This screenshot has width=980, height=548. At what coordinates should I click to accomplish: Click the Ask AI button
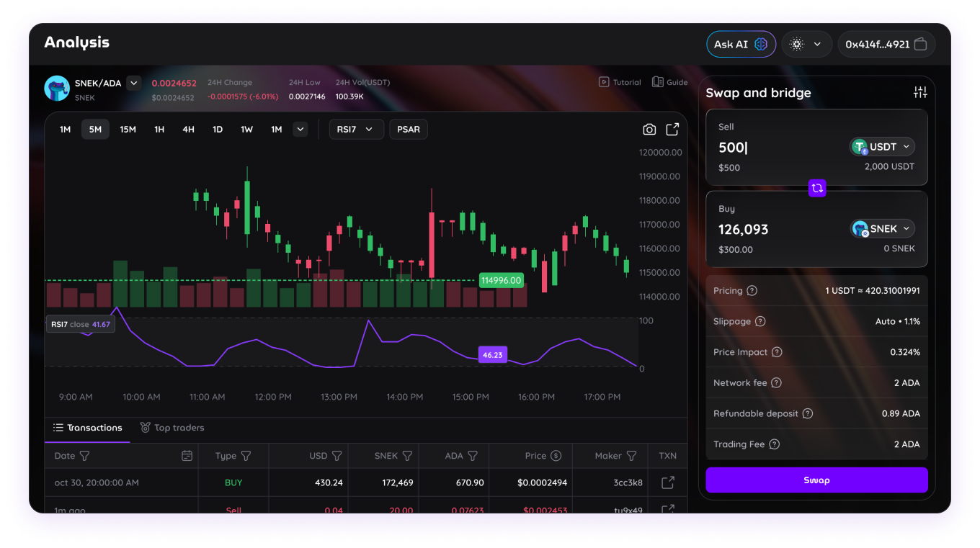(x=741, y=44)
